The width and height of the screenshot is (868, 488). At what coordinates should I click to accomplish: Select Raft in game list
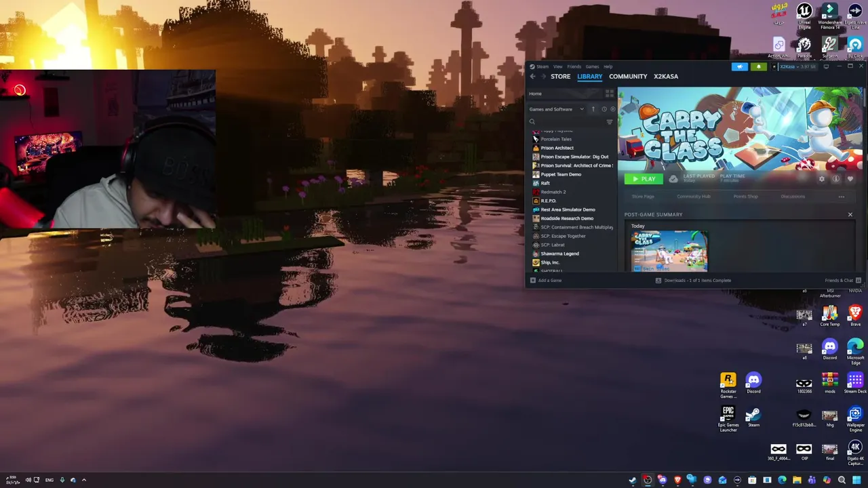coord(545,183)
